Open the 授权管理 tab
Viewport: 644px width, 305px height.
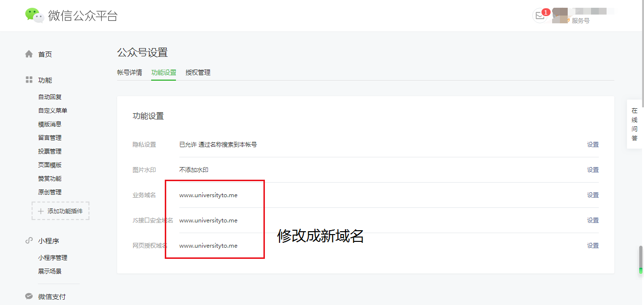(198, 72)
